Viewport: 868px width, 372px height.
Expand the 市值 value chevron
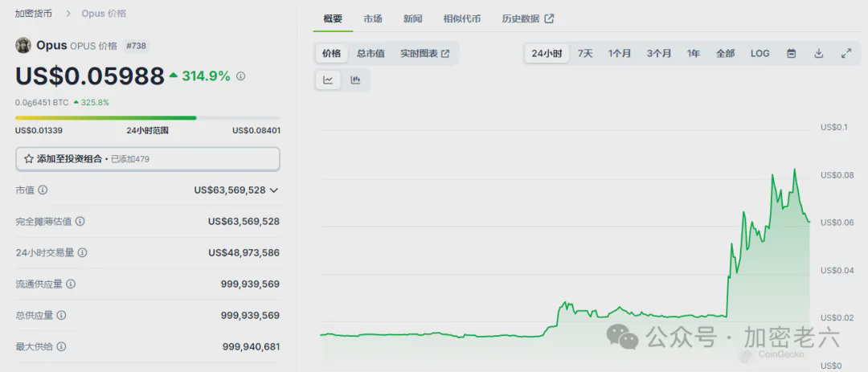tap(273, 190)
